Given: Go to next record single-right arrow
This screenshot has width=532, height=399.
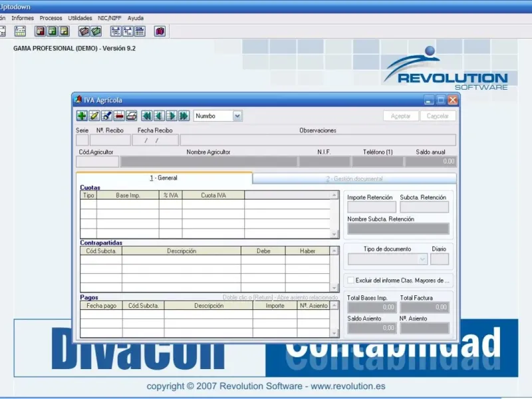Looking at the screenshot, I should click(172, 116).
